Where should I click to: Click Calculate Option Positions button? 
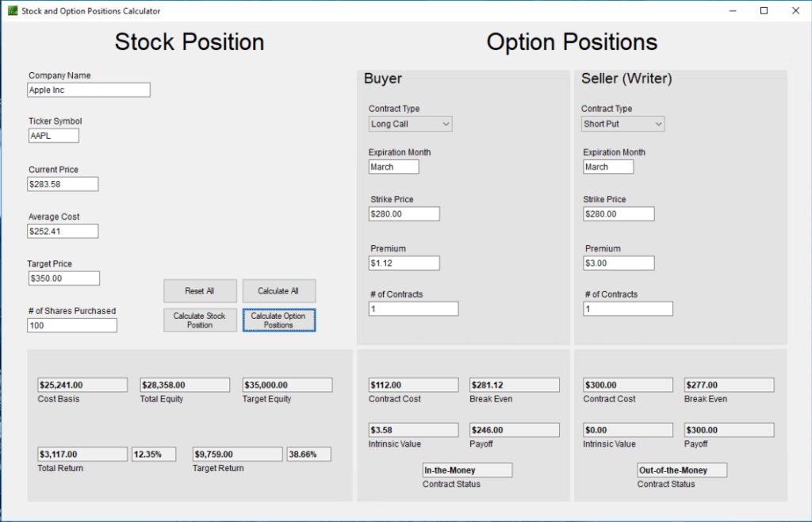click(x=279, y=320)
